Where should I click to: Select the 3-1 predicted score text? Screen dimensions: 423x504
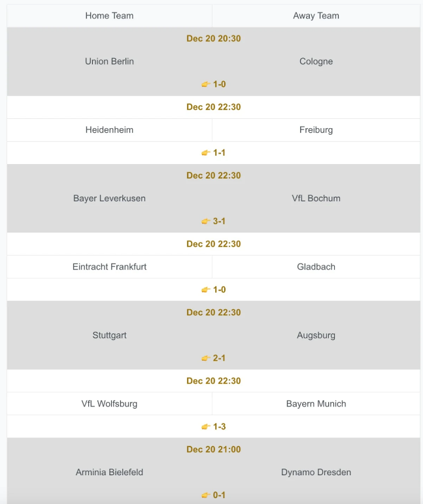[219, 221]
